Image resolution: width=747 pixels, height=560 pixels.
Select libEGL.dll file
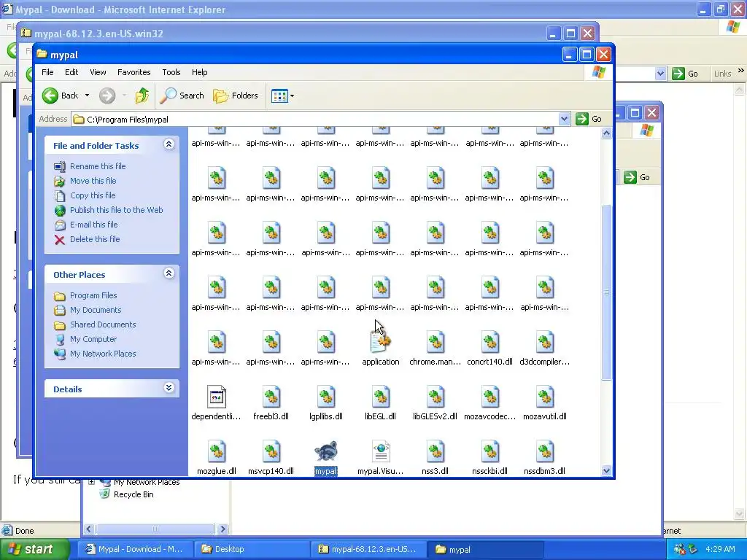tap(380, 403)
